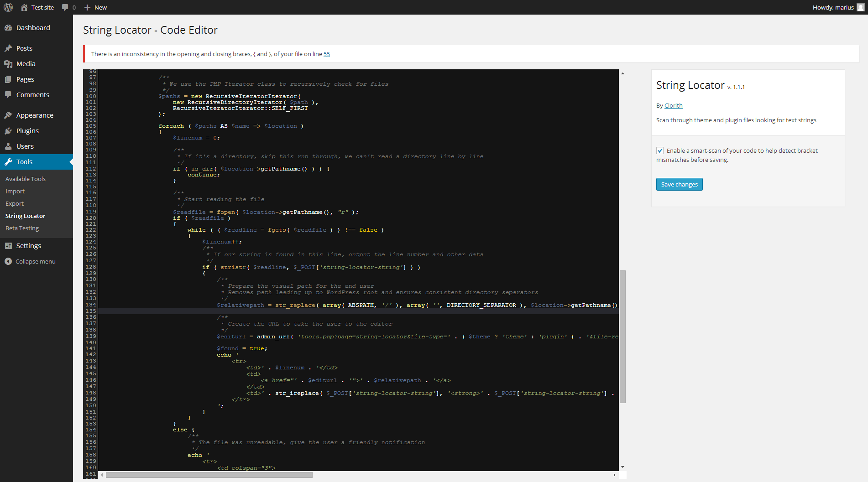Click the Collapse menu arrow icon
The height and width of the screenshot is (482, 868).
click(8, 261)
